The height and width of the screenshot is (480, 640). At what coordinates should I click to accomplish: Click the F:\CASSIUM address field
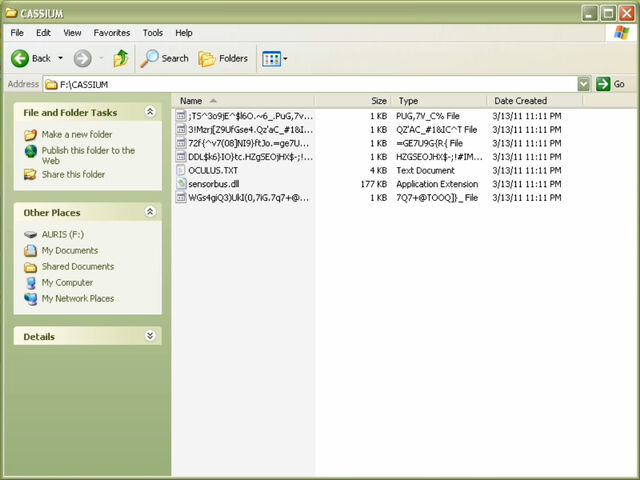(x=310, y=84)
